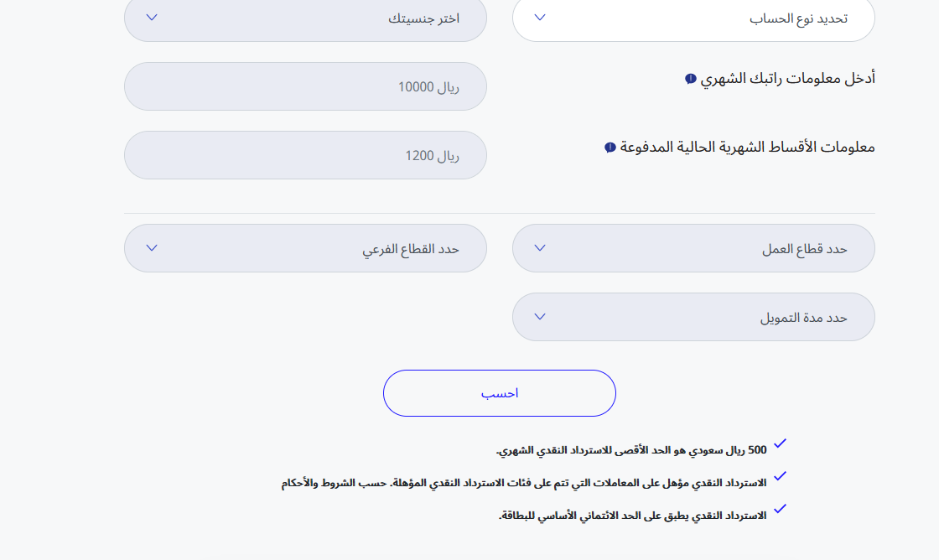Click checkmark icon beside eligible transactions note
This screenshot has height=560, width=939.
[781, 476]
